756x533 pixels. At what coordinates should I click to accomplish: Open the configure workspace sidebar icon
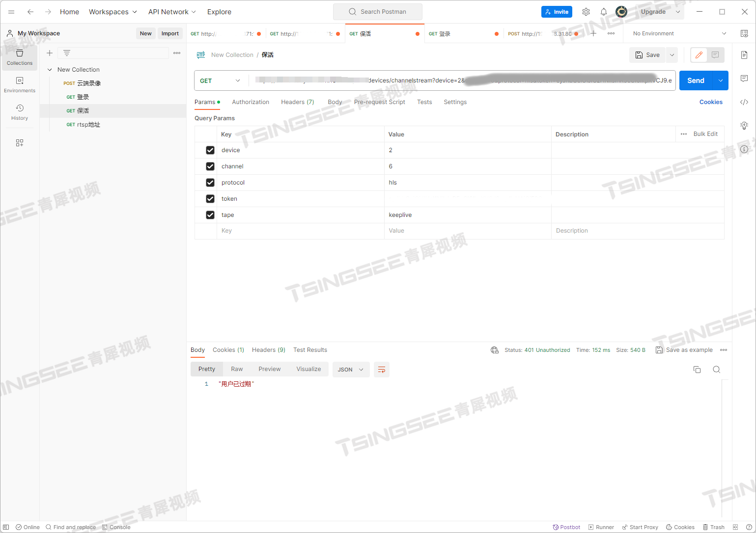click(x=20, y=143)
